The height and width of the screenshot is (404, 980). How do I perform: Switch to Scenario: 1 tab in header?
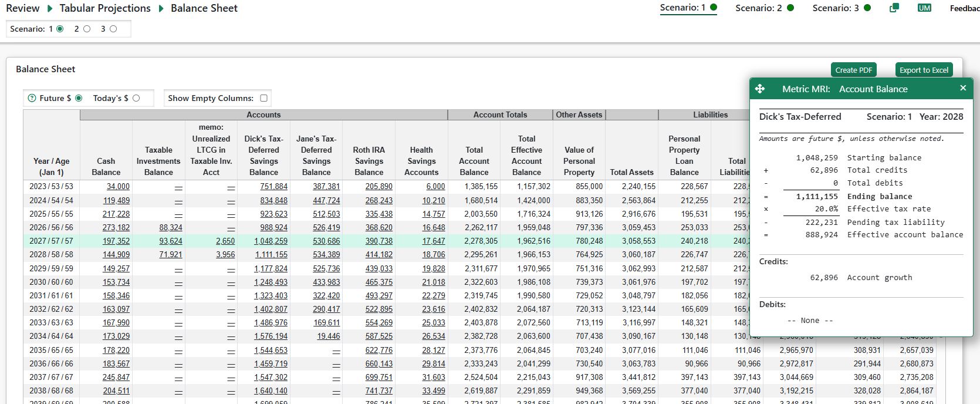coord(688,8)
